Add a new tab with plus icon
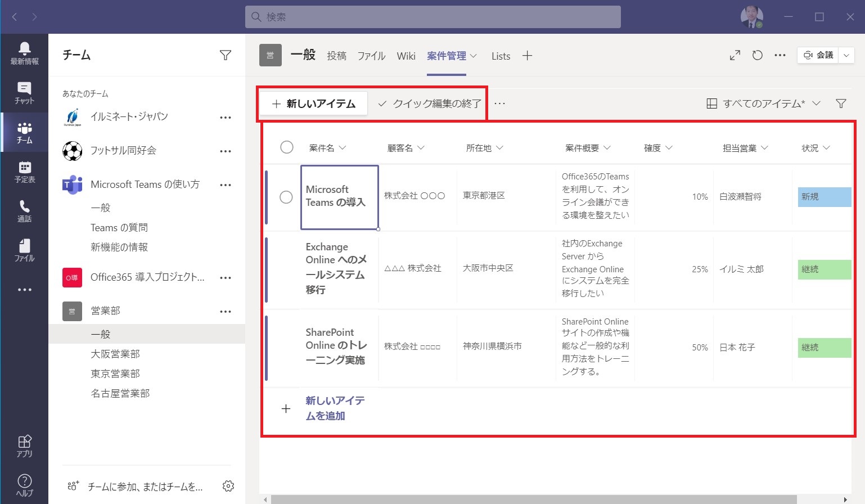 tap(527, 56)
